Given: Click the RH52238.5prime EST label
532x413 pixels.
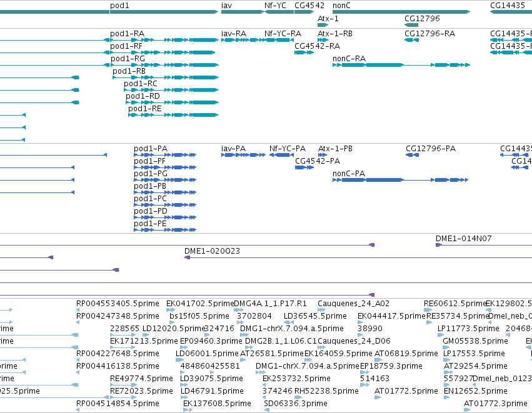Looking at the screenshot, I should pyautogui.click(x=326, y=391).
